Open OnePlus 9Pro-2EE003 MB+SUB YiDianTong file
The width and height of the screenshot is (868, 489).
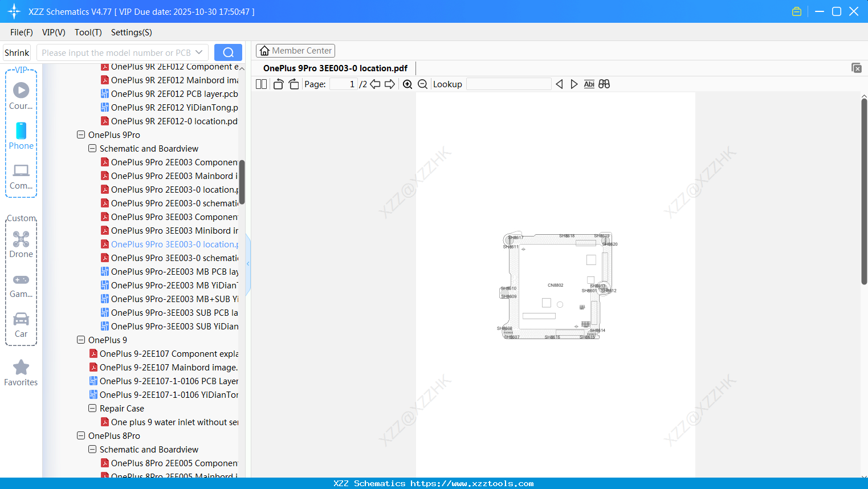[169, 299]
